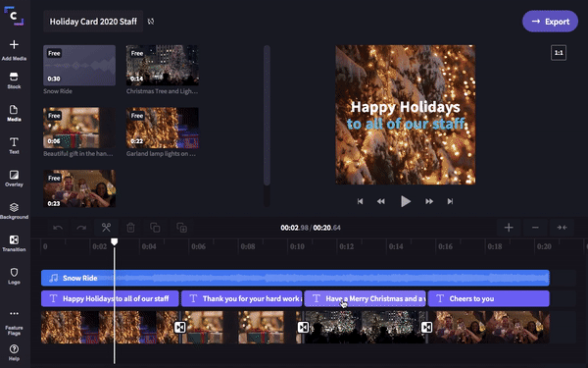Fast forward the preview playback

click(429, 201)
